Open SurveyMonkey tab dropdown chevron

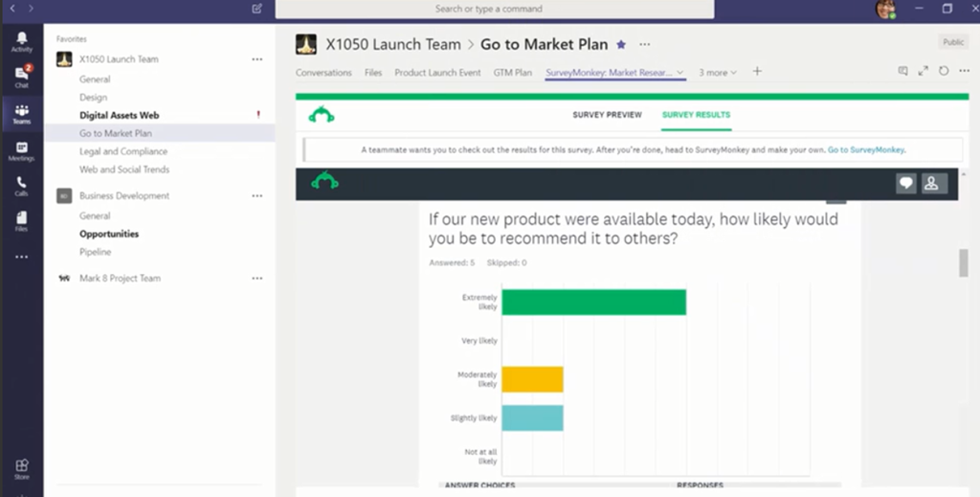coord(680,73)
